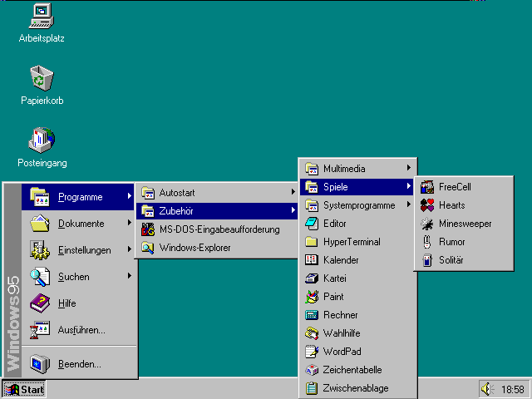Click the Autostart folder icon
The height and width of the screenshot is (399, 532).
coord(148,193)
